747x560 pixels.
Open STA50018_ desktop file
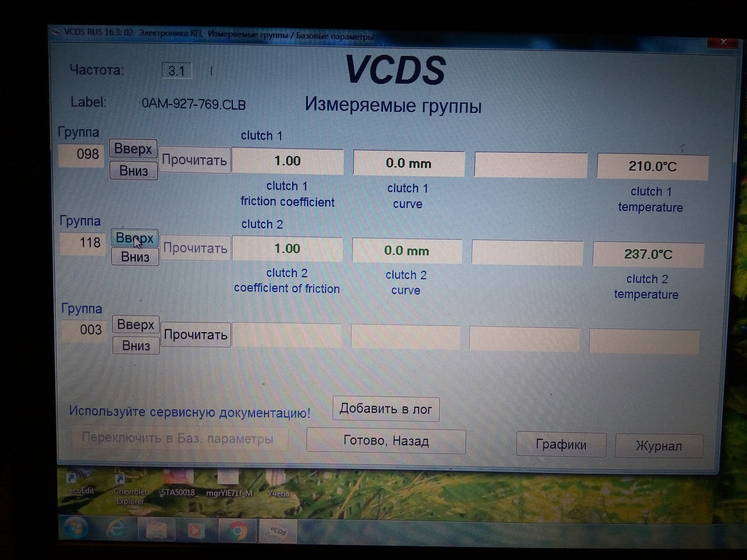tap(178, 483)
